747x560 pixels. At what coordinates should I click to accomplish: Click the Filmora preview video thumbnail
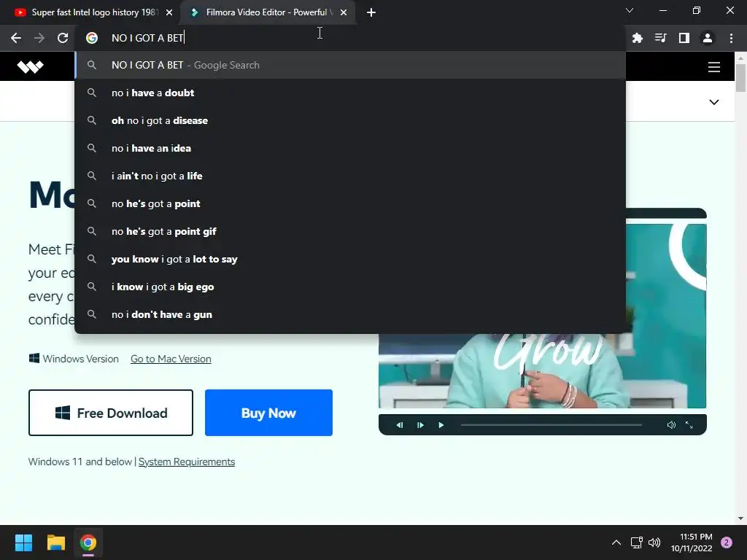[x=542, y=371]
